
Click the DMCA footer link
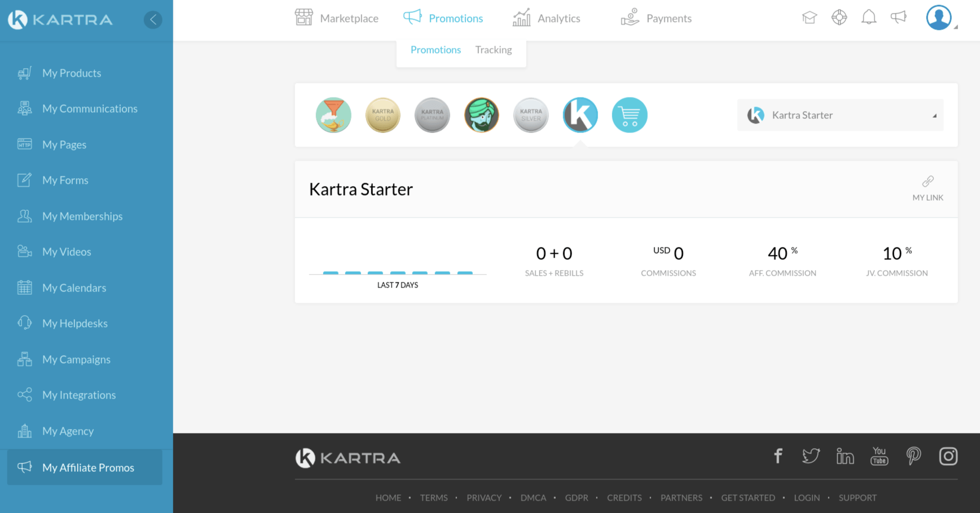coord(533,498)
